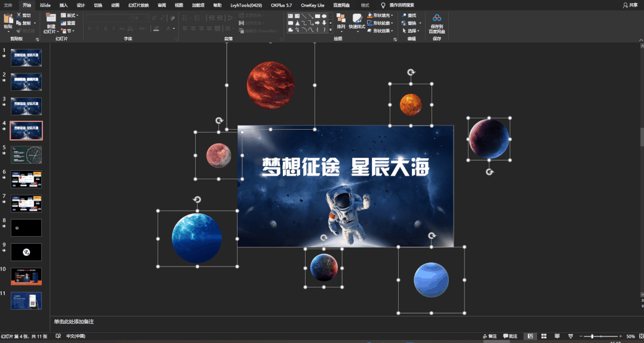
Task: Click the Find (查找) icon
Action: 409,16
